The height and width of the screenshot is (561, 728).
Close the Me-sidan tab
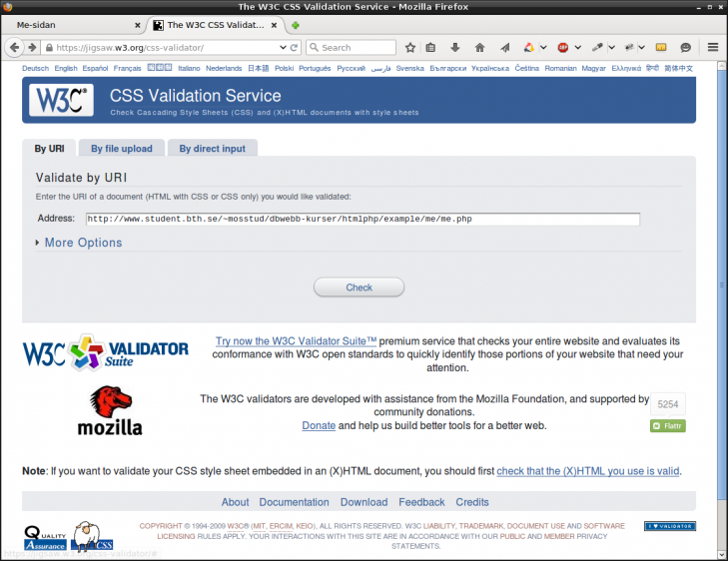pyautogui.click(x=138, y=26)
